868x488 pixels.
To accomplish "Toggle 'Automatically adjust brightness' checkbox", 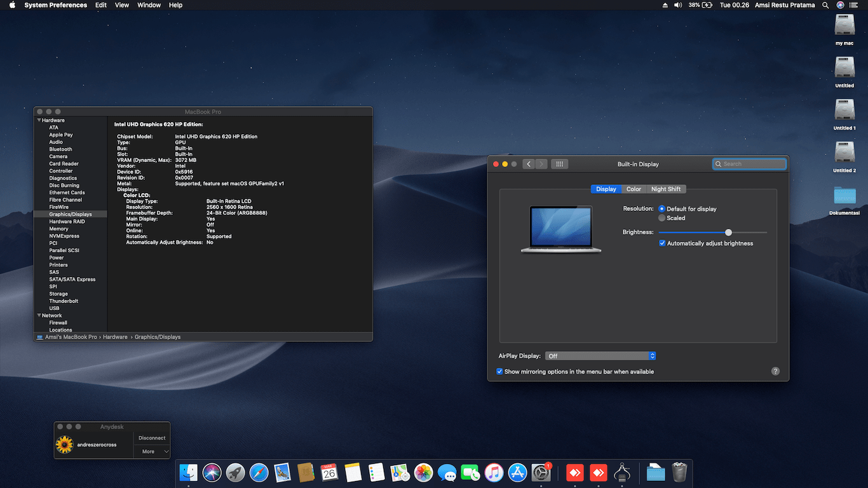I will point(662,243).
